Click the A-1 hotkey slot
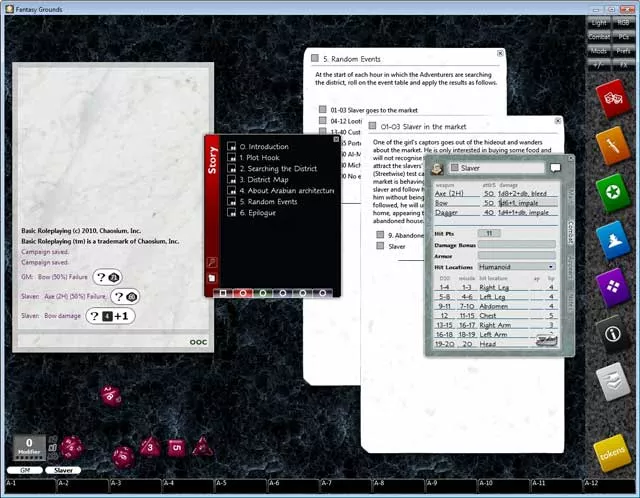 click(x=31, y=486)
